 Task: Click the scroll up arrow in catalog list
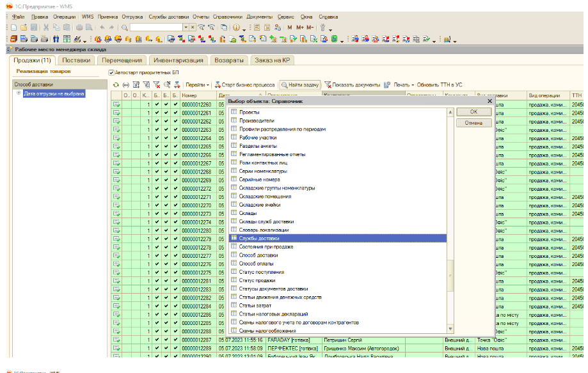450,113
